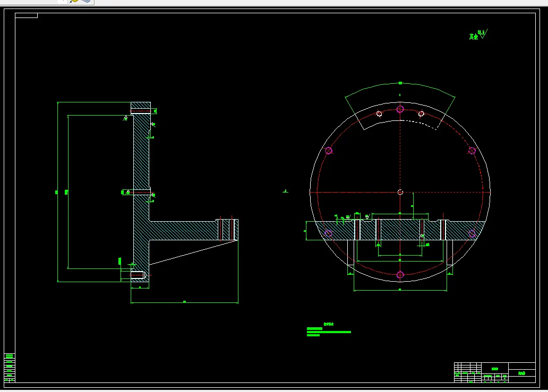Select the bottom magenta bolt hole on pitch circle
Screen dimensions: 548x392
[400, 275]
